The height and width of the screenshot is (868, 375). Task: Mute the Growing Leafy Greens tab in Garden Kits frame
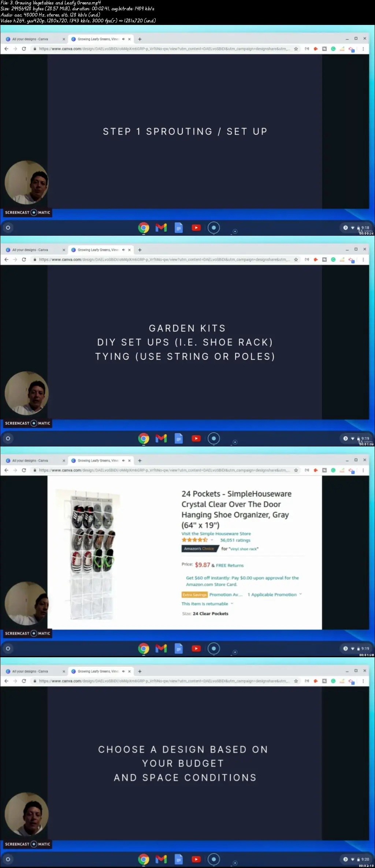(123, 250)
